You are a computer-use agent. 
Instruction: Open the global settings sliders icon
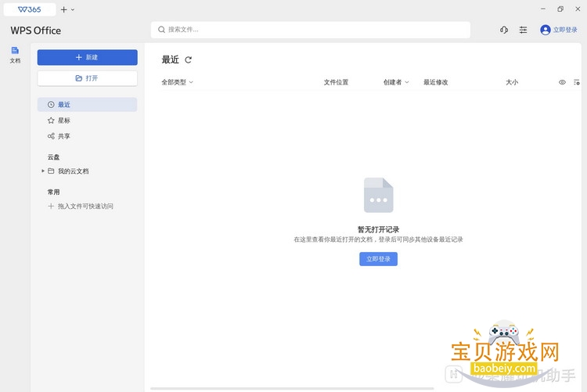tap(523, 30)
